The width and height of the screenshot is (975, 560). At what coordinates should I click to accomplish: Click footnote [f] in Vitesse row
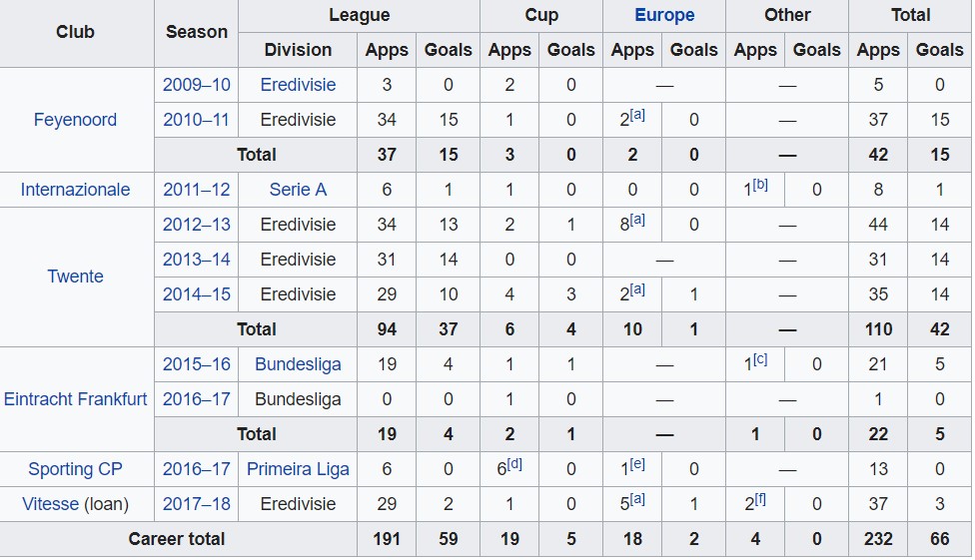click(760, 499)
